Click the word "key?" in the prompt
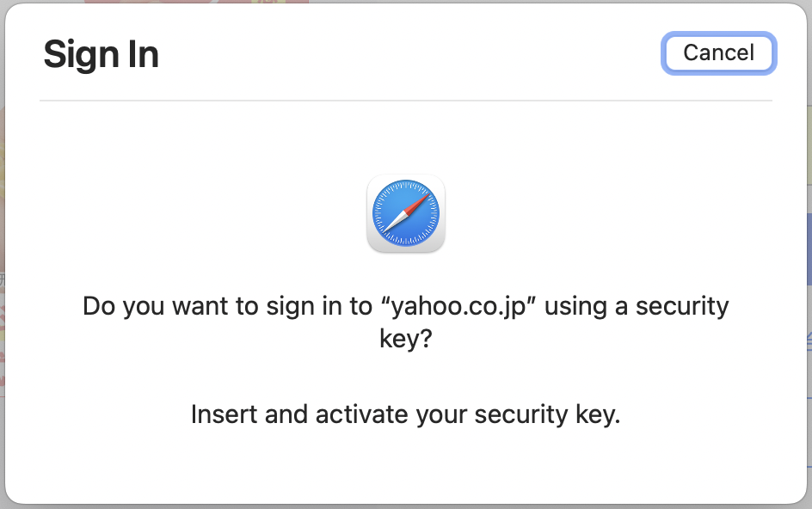The image size is (812, 509). click(x=405, y=339)
